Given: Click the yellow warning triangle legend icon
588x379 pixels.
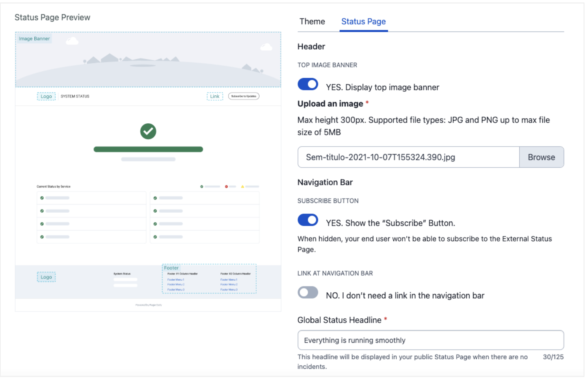Looking at the screenshot, I should point(242,186).
